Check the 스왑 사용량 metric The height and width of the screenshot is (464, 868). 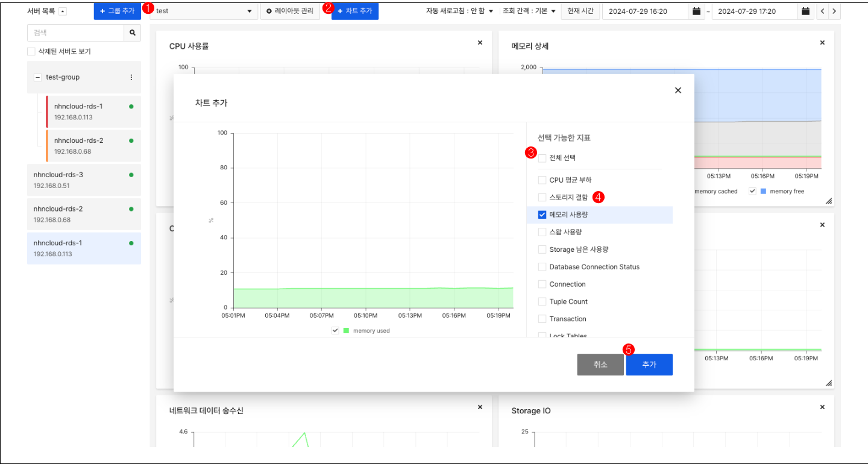pyautogui.click(x=542, y=232)
